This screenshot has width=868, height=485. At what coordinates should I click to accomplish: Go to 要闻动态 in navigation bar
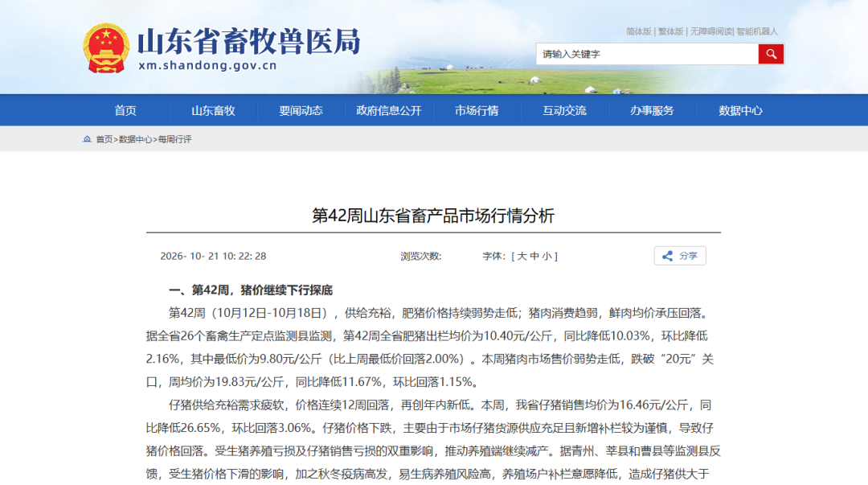click(301, 110)
